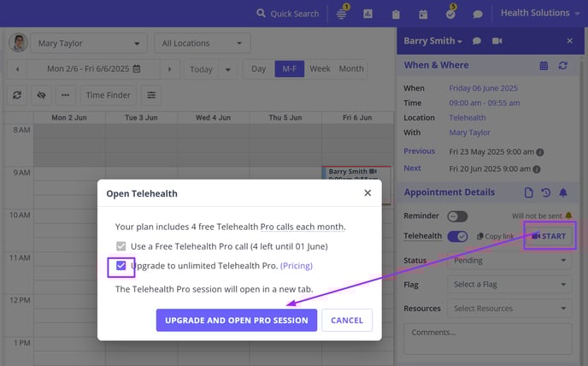Click the Friday 06 June 2025 date link

pyautogui.click(x=483, y=88)
